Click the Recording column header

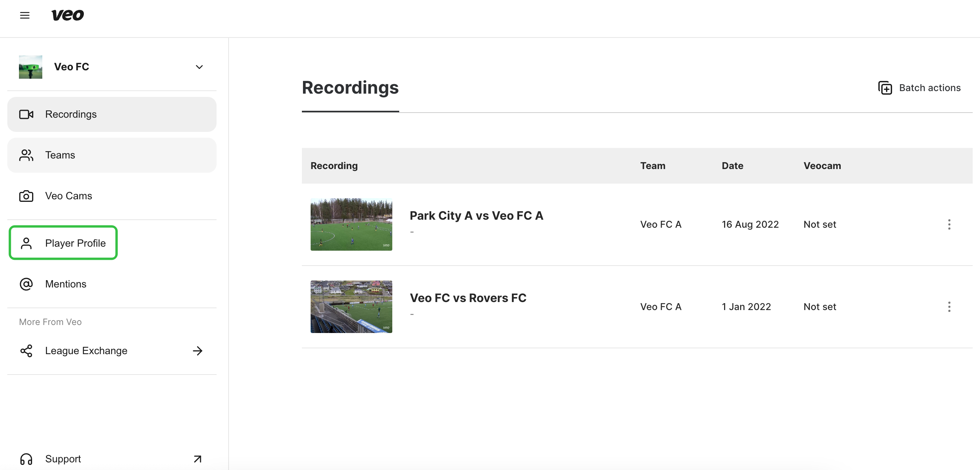coord(334,166)
